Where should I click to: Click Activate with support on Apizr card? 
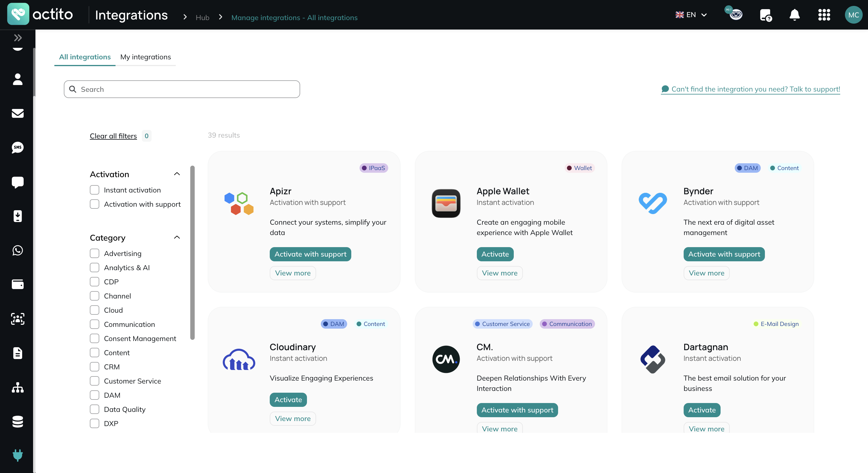pos(310,254)
